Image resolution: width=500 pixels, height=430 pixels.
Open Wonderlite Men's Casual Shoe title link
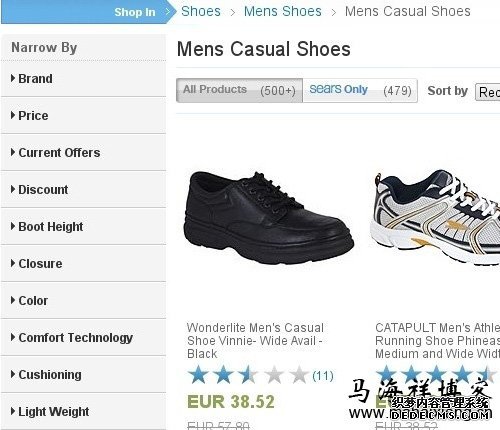255,341
